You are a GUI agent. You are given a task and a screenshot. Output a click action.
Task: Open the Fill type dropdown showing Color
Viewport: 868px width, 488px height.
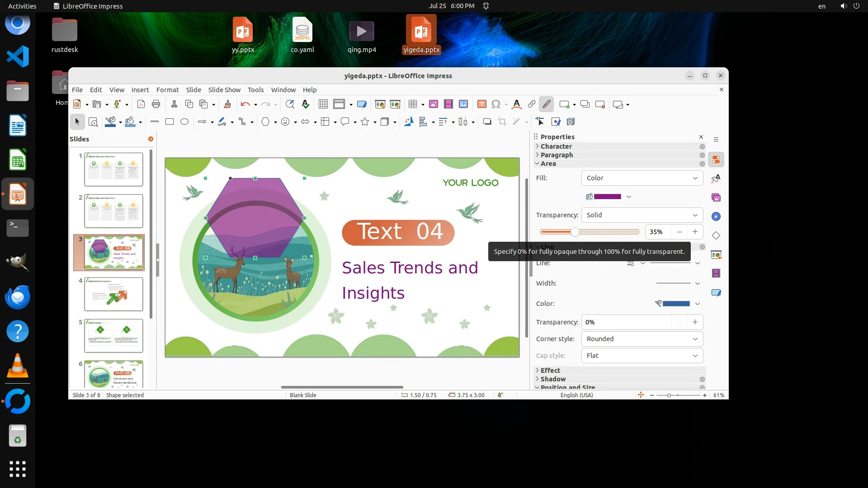tap(642, 178)
